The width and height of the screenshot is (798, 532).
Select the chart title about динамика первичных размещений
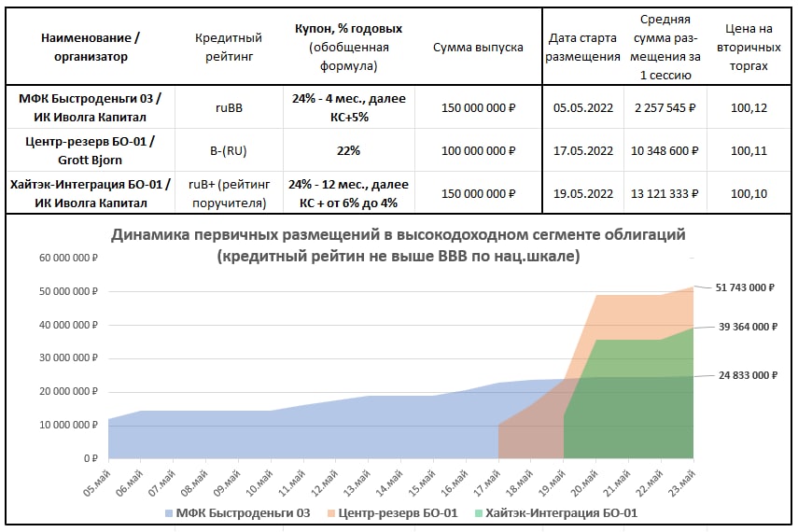pos(399,244)
